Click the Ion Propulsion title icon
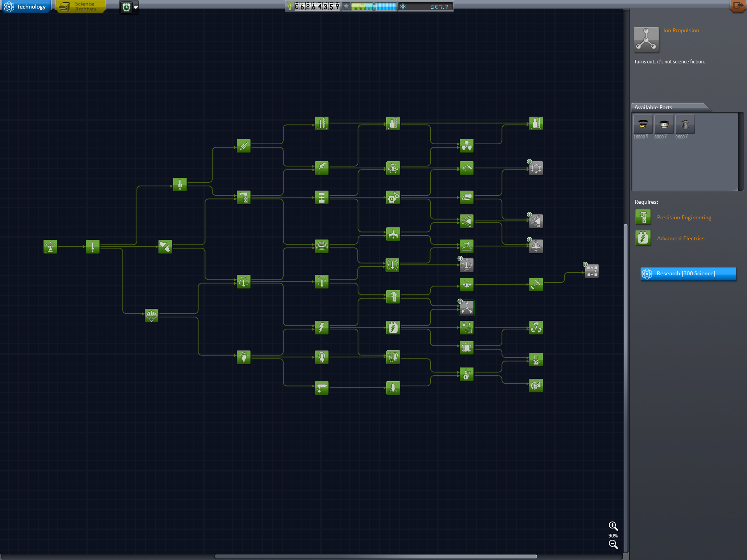Image resolution: width=747 pixels, height=560 pixels. [646, 40]
